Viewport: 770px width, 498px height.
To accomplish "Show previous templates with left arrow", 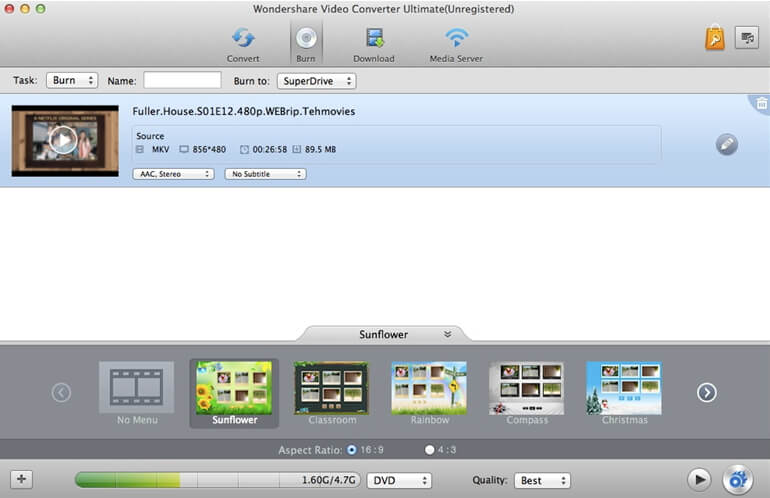I will pos(61,392).
